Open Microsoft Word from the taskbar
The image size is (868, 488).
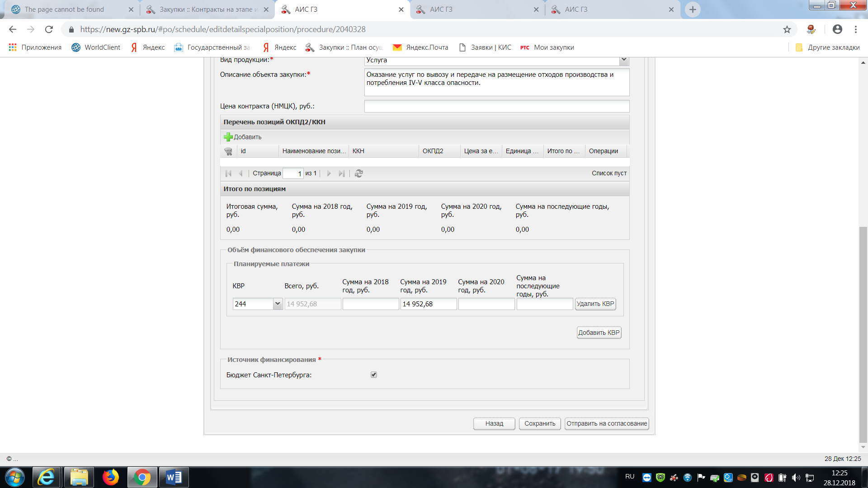pyautogui.click(x=174, y=477)
